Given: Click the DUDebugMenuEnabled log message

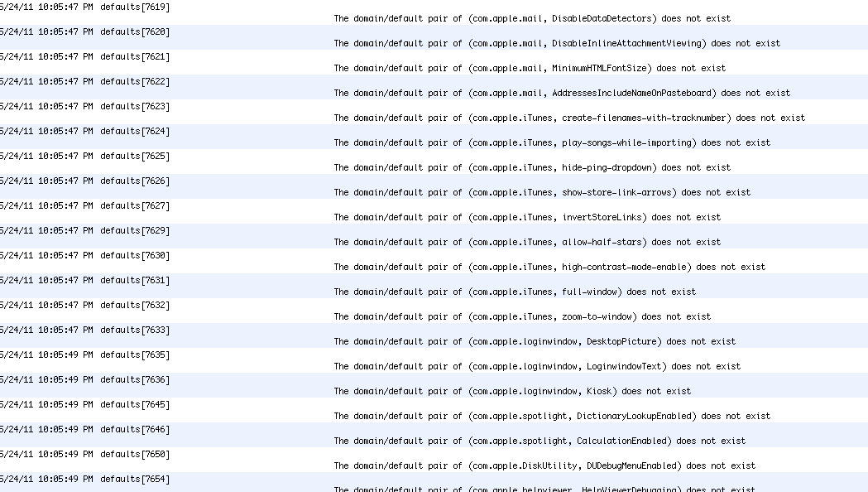Looking at the screenshot, I should click(x=544, y=466).
